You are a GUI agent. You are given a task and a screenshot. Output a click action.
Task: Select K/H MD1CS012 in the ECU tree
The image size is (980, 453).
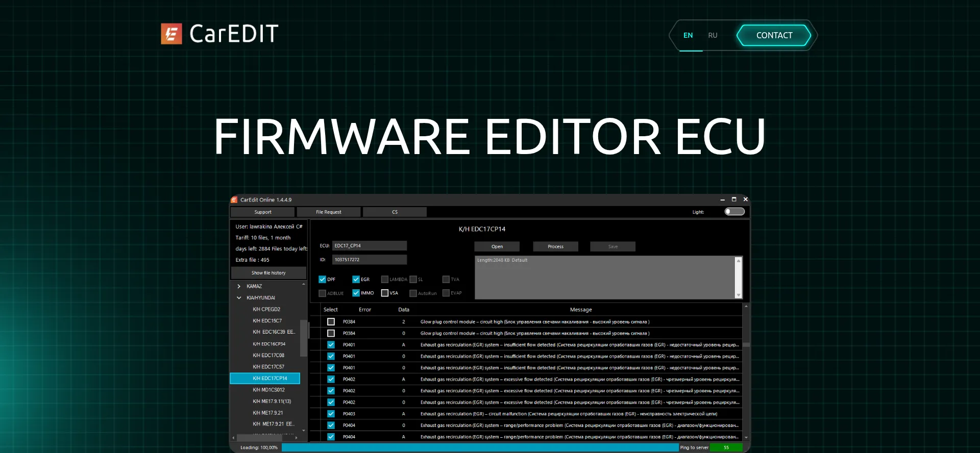(268, 390)
